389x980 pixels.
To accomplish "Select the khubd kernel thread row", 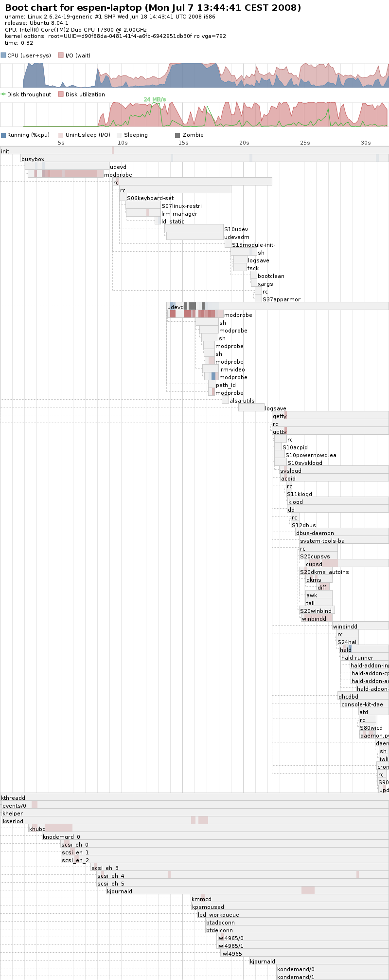I will click(209, 828).
